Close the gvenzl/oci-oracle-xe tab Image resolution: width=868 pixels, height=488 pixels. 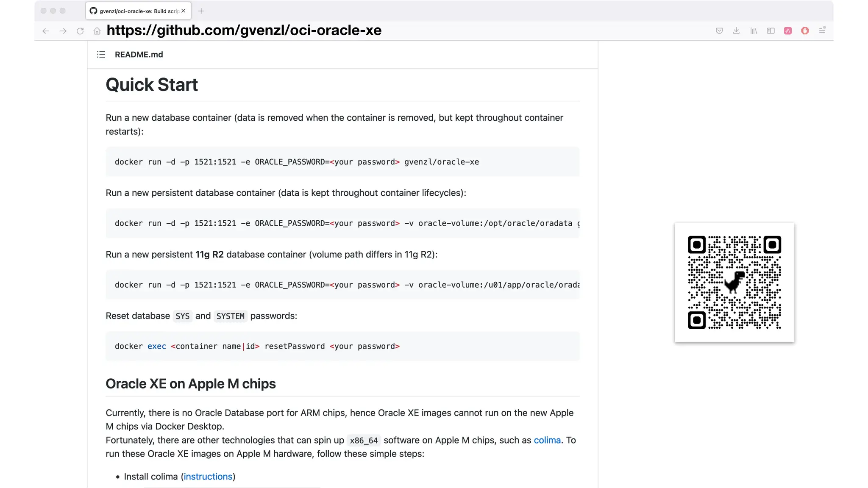click(184, 11)
